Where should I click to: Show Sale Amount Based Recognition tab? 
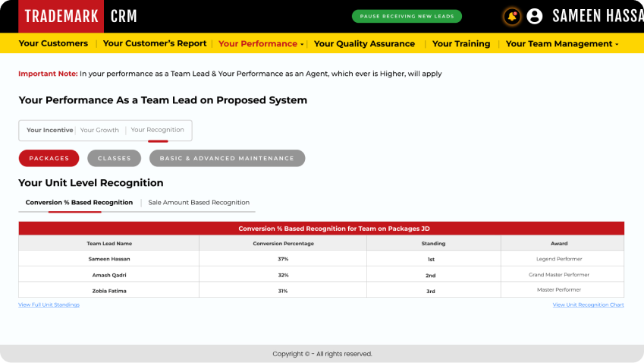[199, 203]
